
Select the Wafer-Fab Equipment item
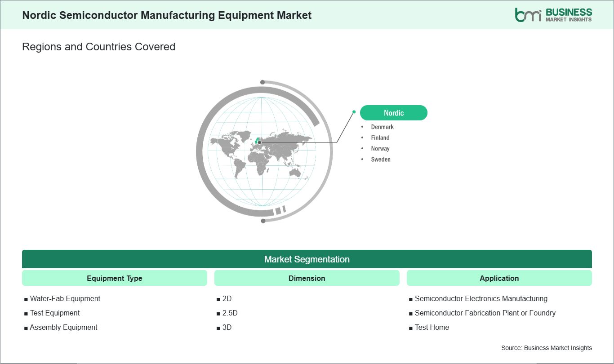click(x=65, y=298)
